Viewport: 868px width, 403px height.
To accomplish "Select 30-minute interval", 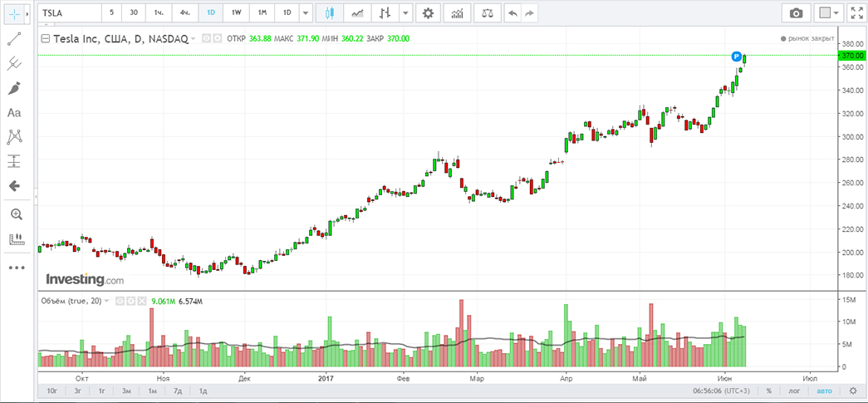I will (134, 12).
